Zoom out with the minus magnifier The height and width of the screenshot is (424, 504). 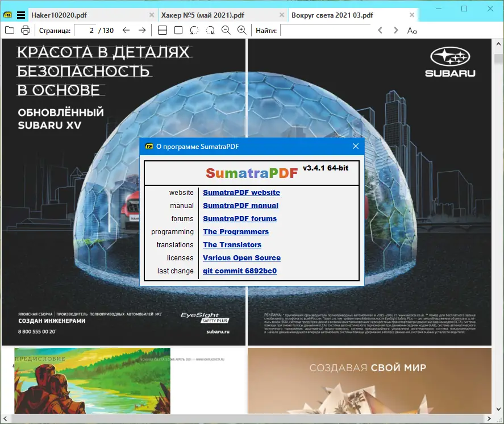(x=226, y=30)
